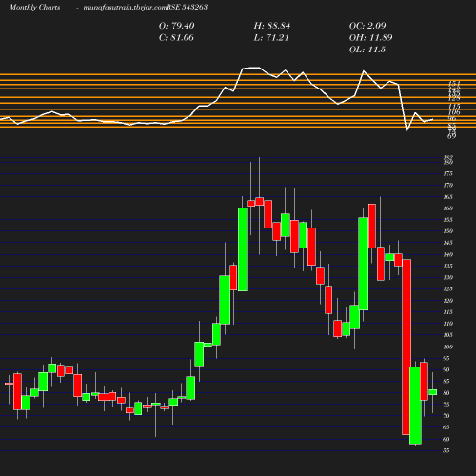Select the OL: 11.5 reading
476x476 pixels.
(x=367, y=50)
